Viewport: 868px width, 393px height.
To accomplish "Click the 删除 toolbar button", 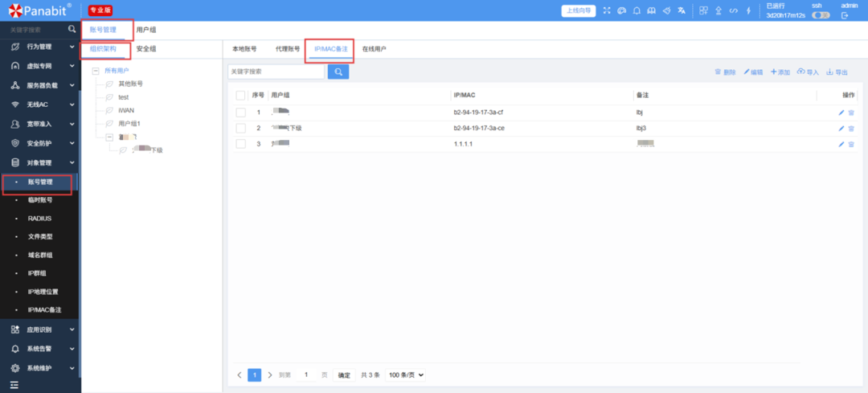I will (725, 72).
